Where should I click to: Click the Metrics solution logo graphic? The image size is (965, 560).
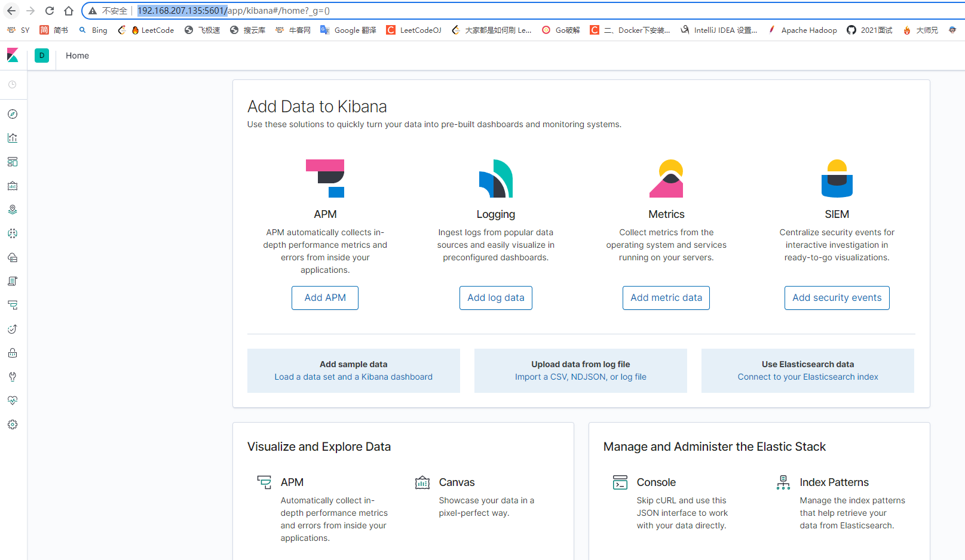666,179
